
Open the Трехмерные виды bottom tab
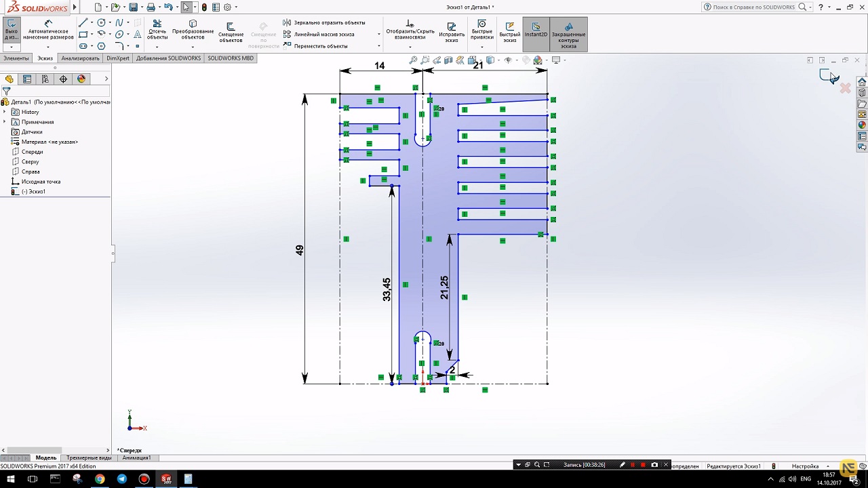pyautogui.click(x=88, y=458)
